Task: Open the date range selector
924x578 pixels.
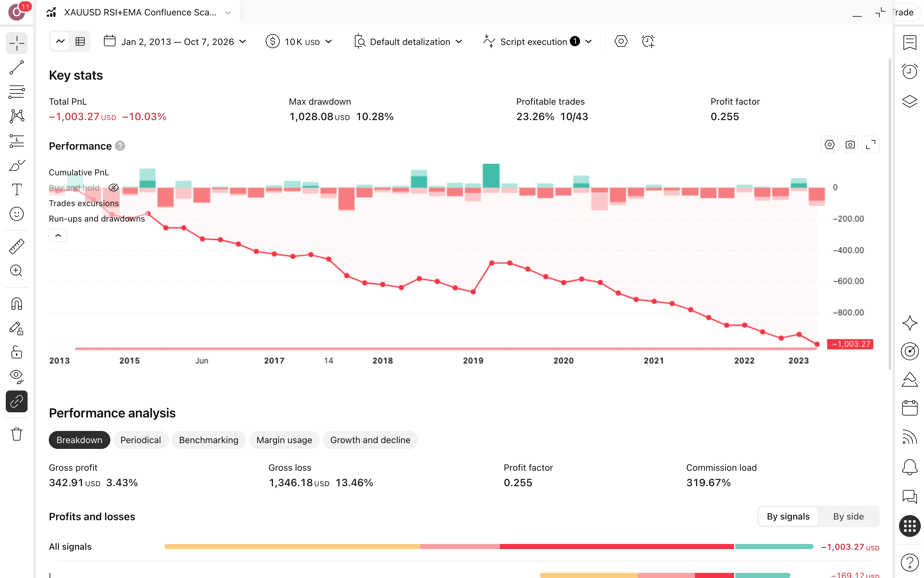Action: [175, 41]
